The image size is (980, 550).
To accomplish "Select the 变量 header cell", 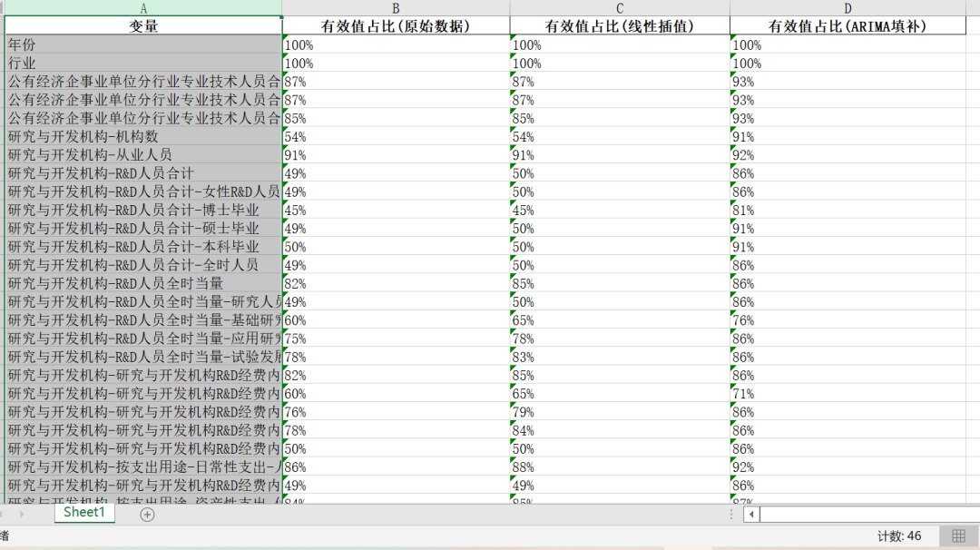I will click(143, 26).
